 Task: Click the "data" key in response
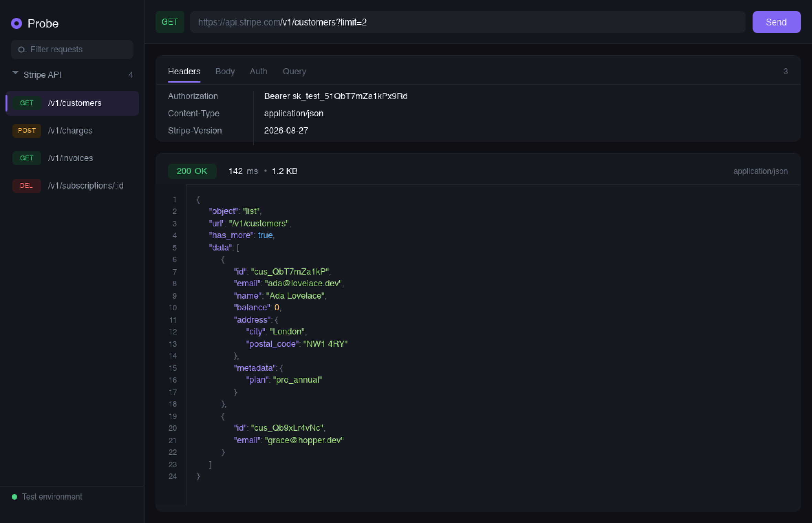(220, 247)
